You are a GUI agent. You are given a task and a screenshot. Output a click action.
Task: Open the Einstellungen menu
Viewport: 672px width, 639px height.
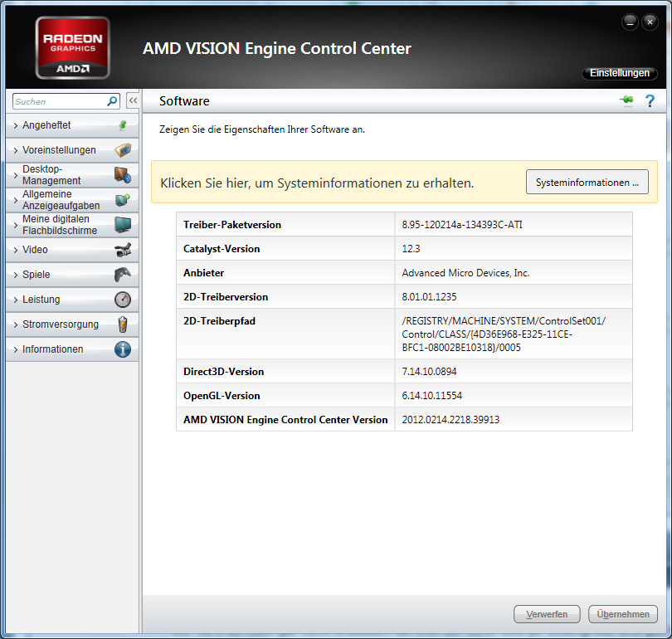click(619, 73)
